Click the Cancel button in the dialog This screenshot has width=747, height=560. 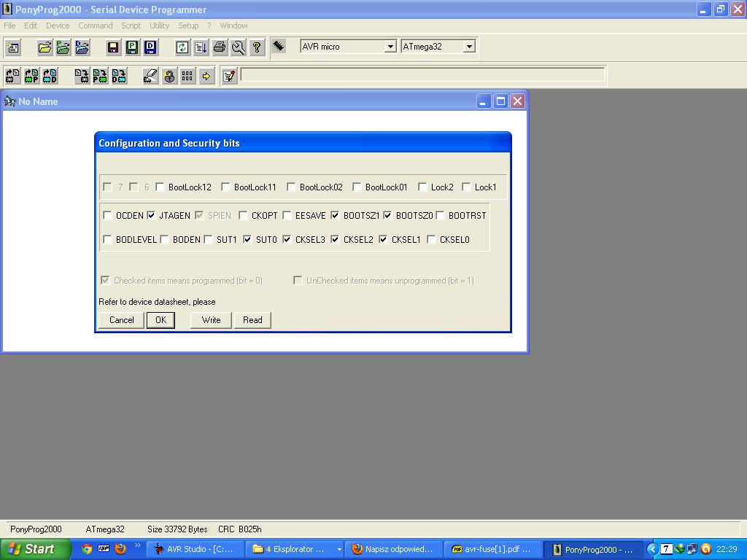pyautogui.click(x=122, y=320)
